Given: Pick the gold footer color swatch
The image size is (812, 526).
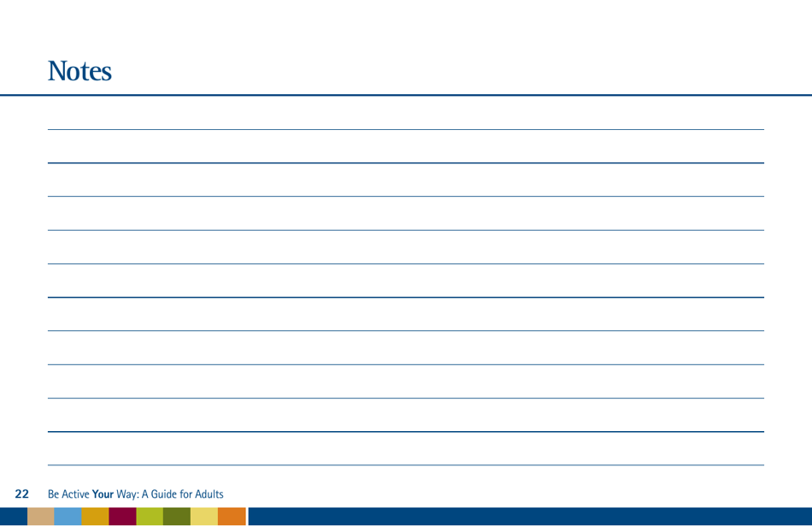Looking at the screenshot, I should coord(95,517).
